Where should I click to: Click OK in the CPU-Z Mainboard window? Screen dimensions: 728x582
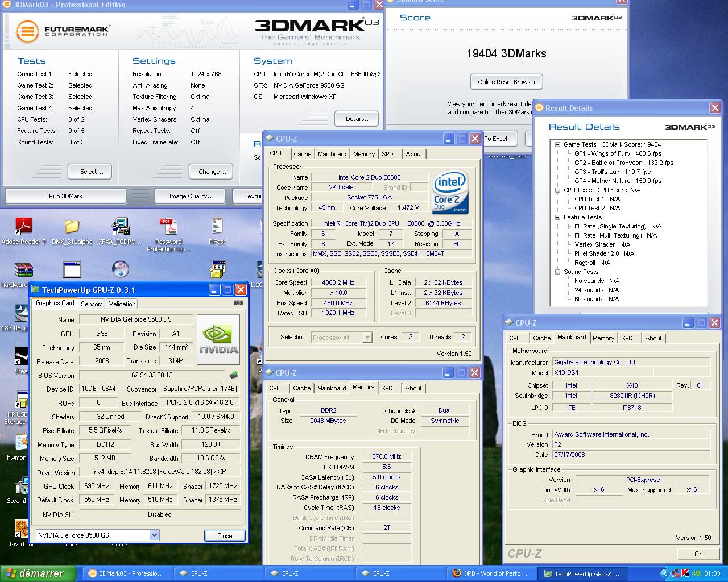[698, 554]
